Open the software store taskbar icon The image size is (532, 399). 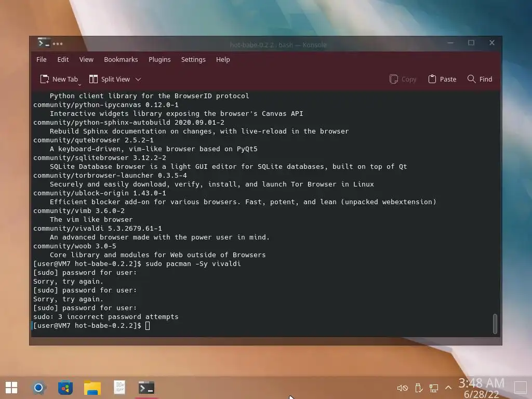[x=65, y=388]
